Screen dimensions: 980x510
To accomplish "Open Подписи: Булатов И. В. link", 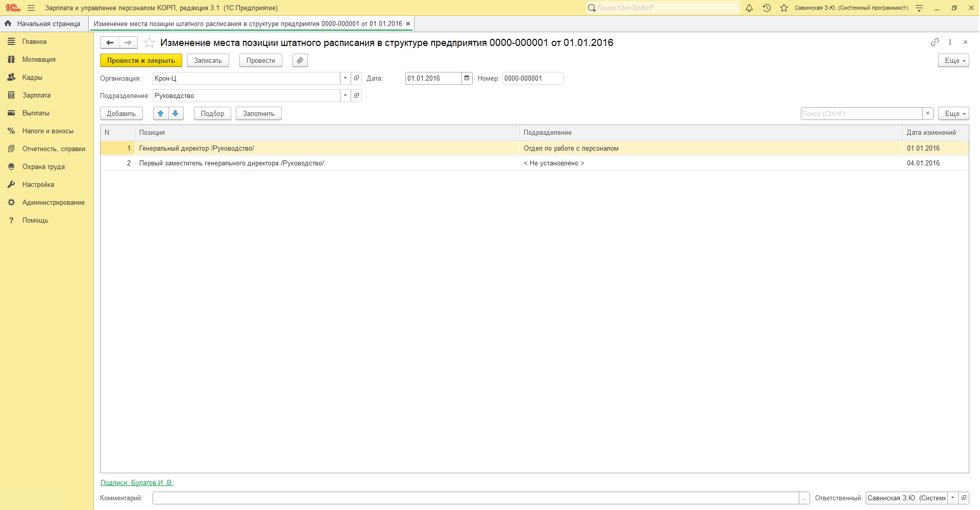I will tap(137, 482).
